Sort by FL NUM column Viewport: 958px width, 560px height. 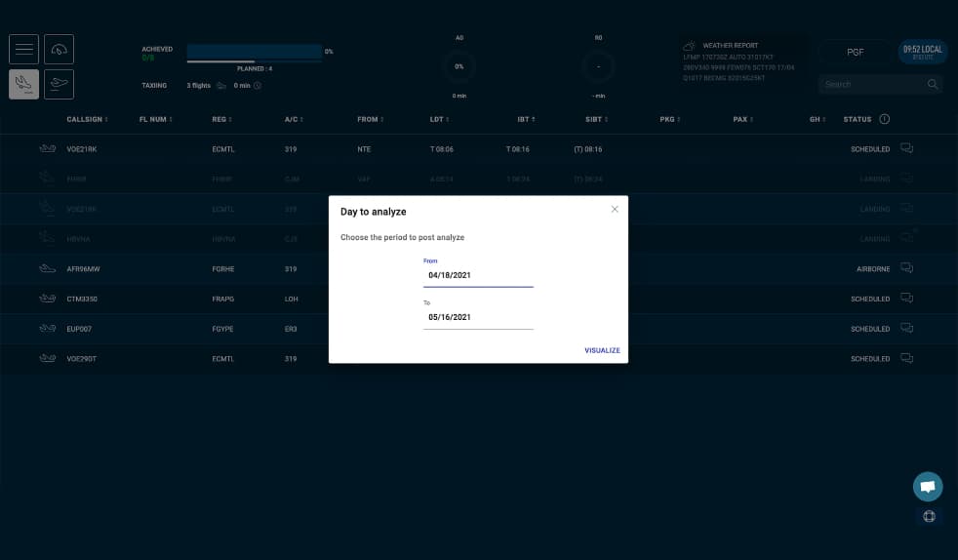155,120
